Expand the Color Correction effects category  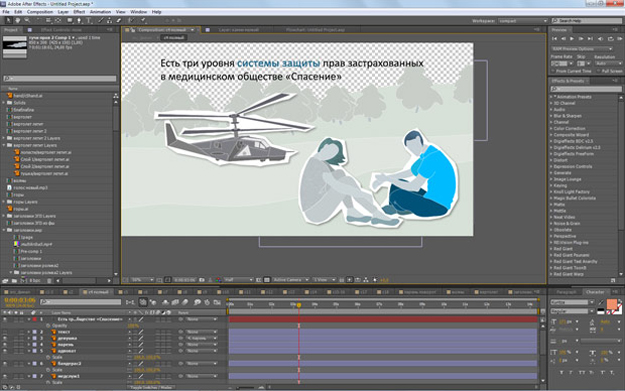[569, 128]
